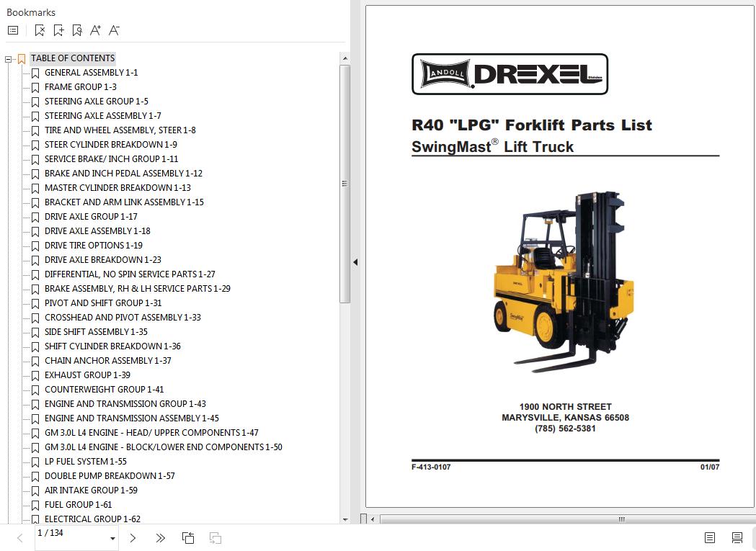Open DOUBLE PUMP BREAKDOWN 1-57 bookmark
756x551 pixels.
click(x=110, y=476)
